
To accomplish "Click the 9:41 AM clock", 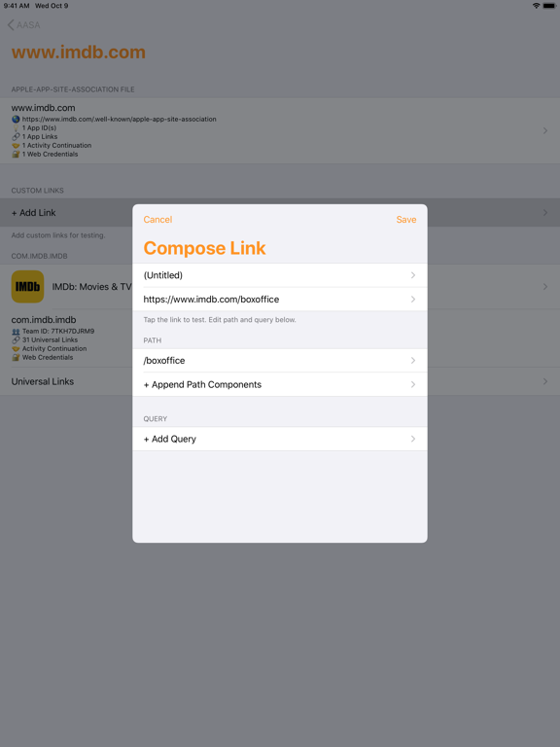I will [x=17, y=6].
